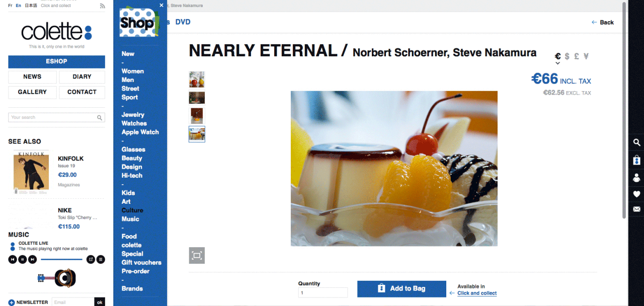Switch site language to French
Image resolution: width=644 pixels, height=306 pixels.
[11, 6]
